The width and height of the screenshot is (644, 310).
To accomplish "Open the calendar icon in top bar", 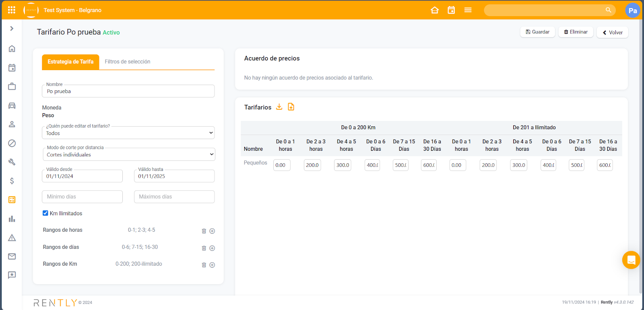I will tap(451, 10).
